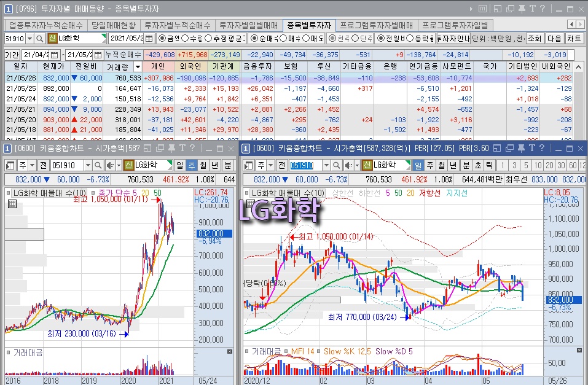Search stock magnifier in right daily chart toolbar

coord(336,165)
